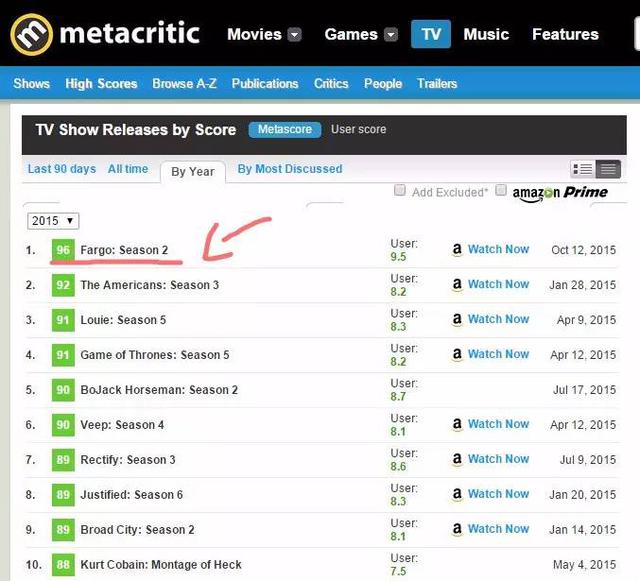Open the Trailers page
The width and height of the screenshot is (640, 581).
click(x=437, y=84)
